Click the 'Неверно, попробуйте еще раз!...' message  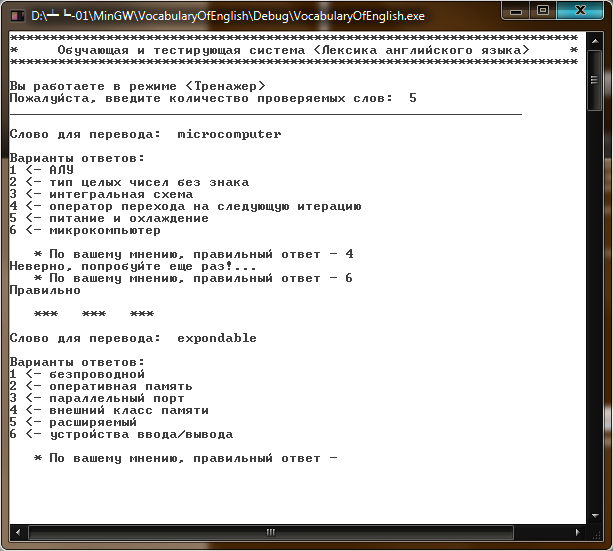click(133, 266)
